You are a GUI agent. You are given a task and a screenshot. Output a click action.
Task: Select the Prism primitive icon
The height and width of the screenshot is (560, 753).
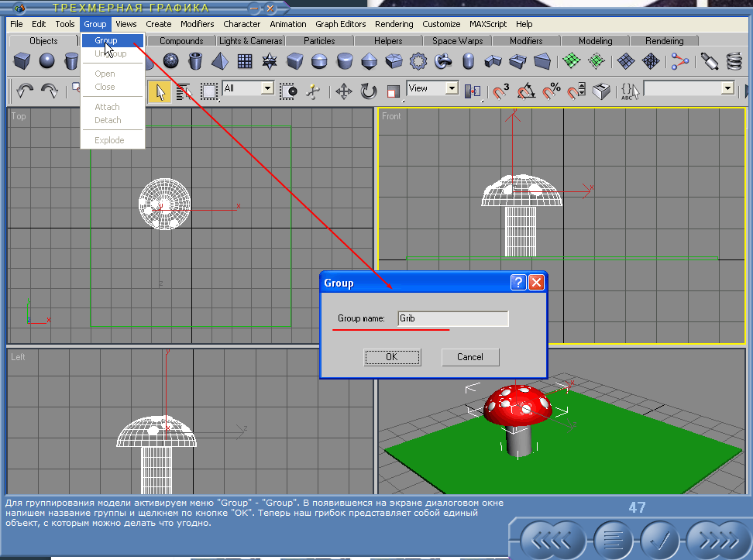[542, 61]
